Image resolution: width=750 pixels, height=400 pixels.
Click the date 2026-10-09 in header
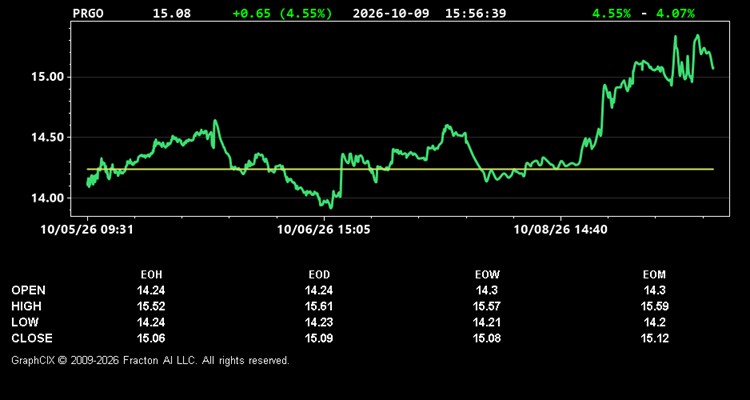pyautogui.click(x=393, y=13)
